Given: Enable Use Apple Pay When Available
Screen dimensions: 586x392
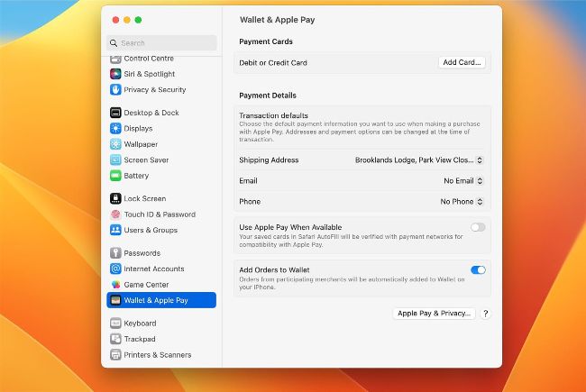Looking at the screenshot, I should pos(478,227).
